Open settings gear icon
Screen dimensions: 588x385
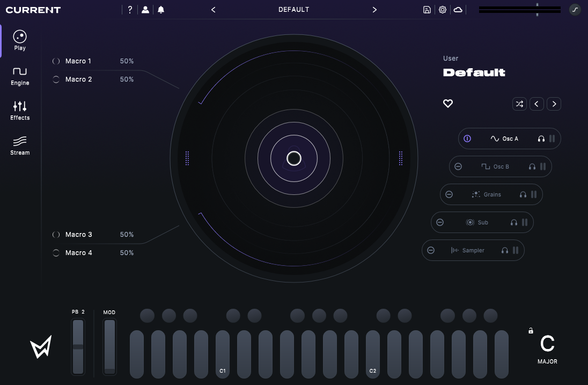coord(443,10)
